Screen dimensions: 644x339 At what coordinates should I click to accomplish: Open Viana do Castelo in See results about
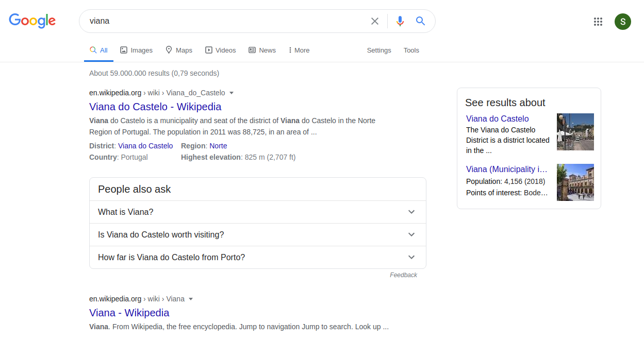[498, 118]
